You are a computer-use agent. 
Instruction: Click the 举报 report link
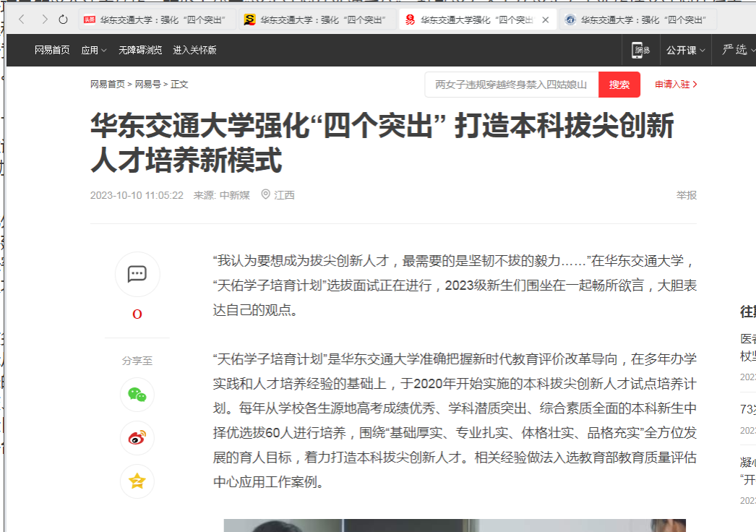tap(686, 195)
